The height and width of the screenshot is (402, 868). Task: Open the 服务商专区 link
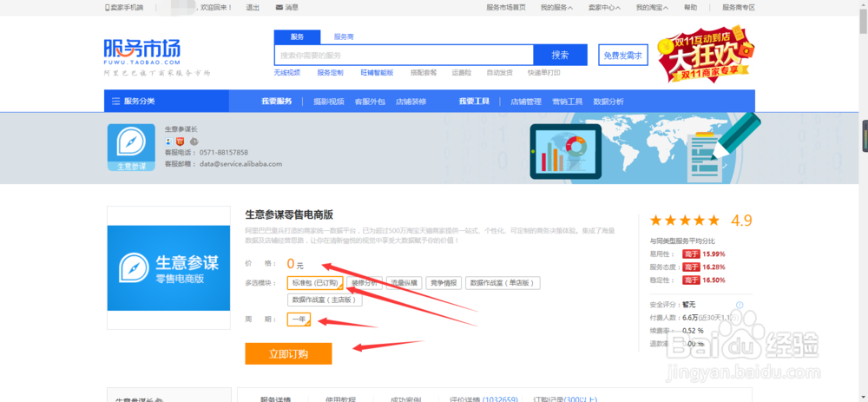click(x=739, y=7)
